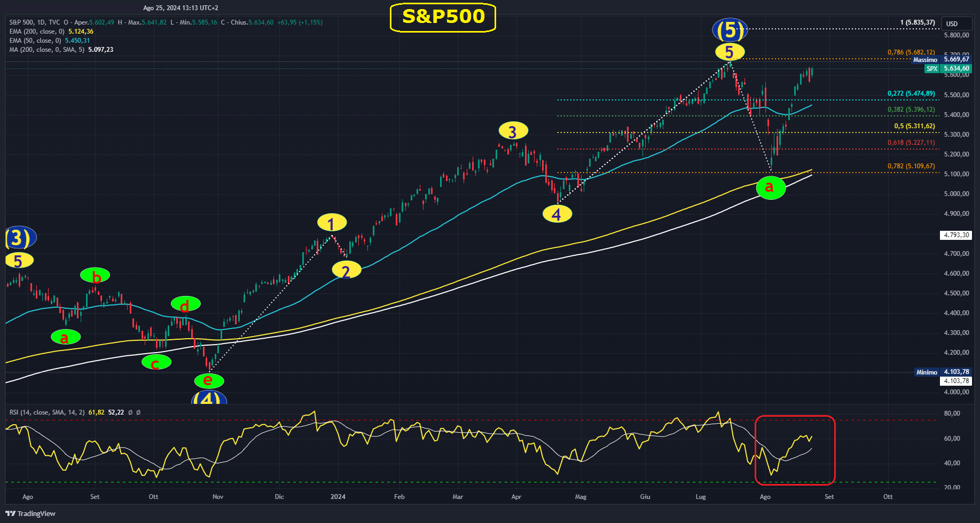The image size is (980, 523).
Task: Click the 5.000,00 price axis label
Action: [957, 194]
